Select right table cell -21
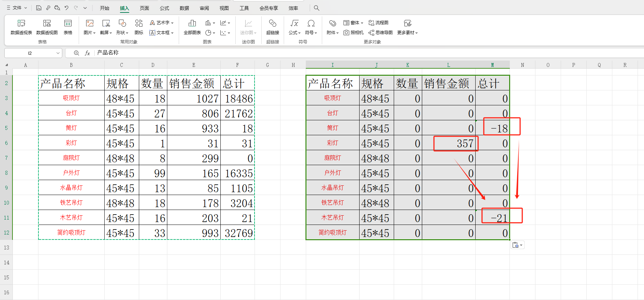The height and width of the screenshot is (300, 644). [x=492, y=217]
